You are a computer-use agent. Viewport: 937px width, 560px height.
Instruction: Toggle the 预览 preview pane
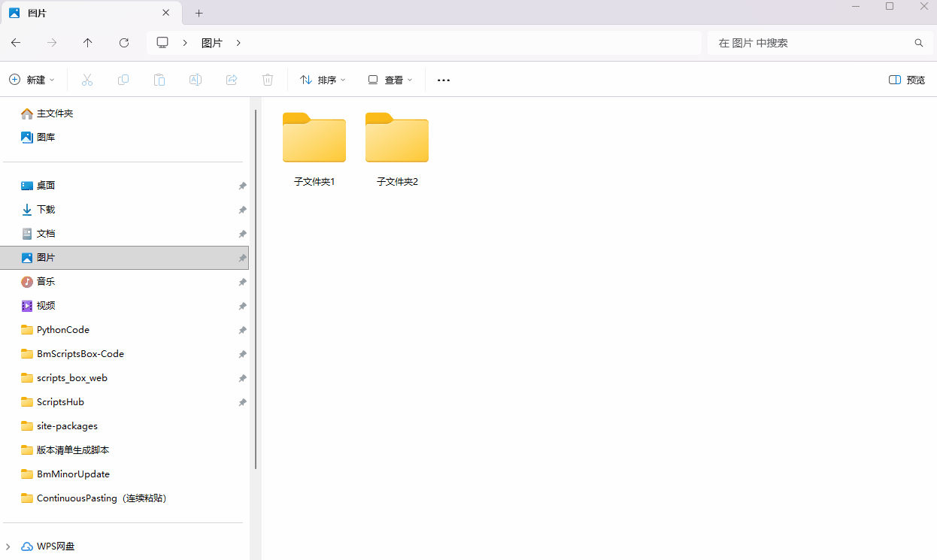click(x=907, y=80)
